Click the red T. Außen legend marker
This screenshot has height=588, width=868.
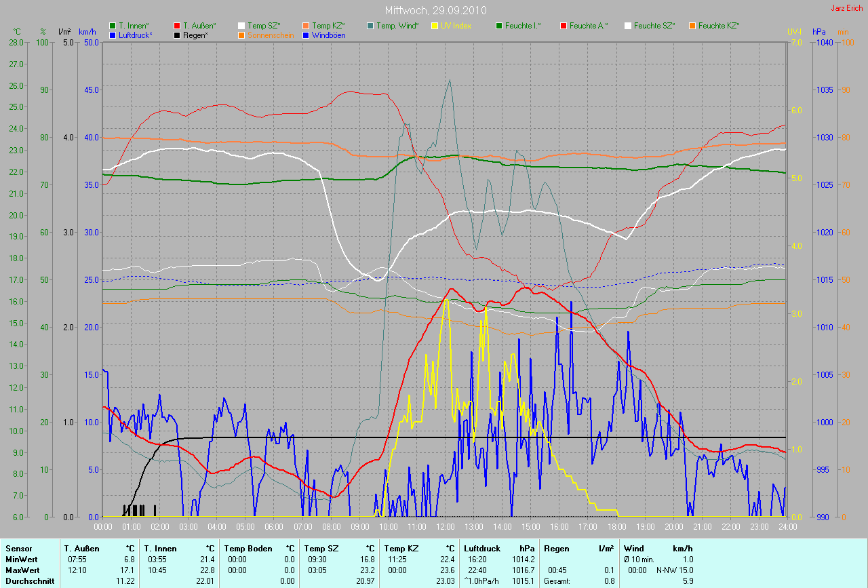click(178, 26)
